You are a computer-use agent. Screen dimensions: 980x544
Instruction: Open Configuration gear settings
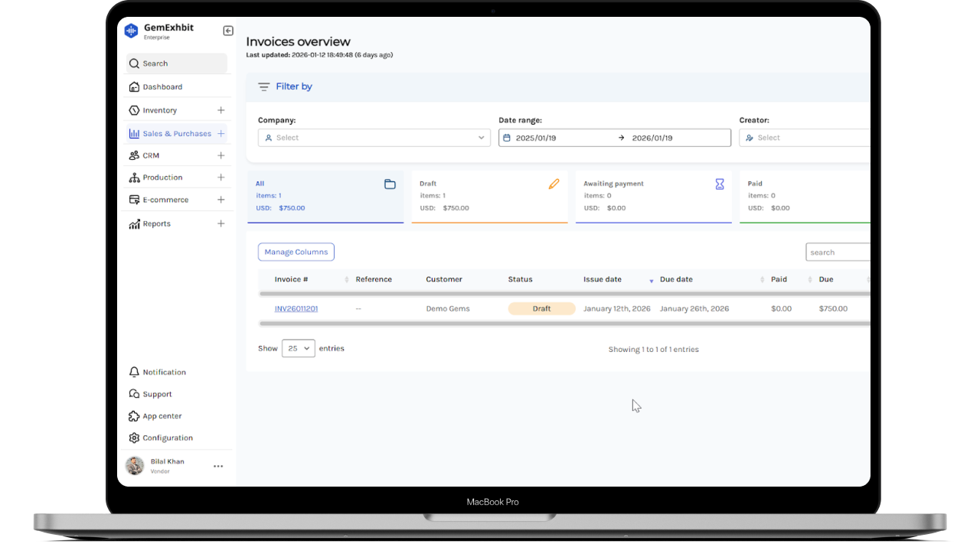[135, 438]
